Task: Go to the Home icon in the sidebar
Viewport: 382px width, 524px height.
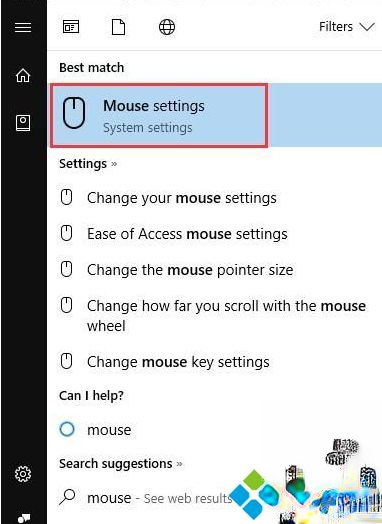Action: click(x=23, y=75)
